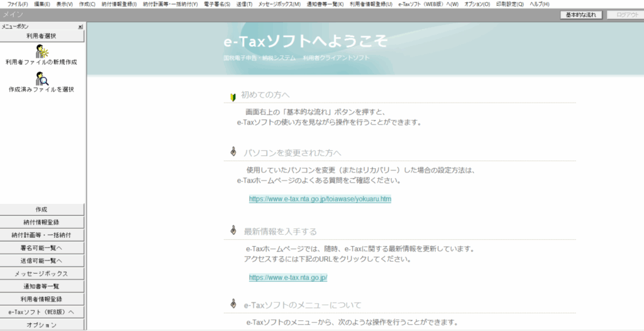Click the 送信可能一覧へ sidebar button
Screen dimensions: 644x331
point(42,261)
